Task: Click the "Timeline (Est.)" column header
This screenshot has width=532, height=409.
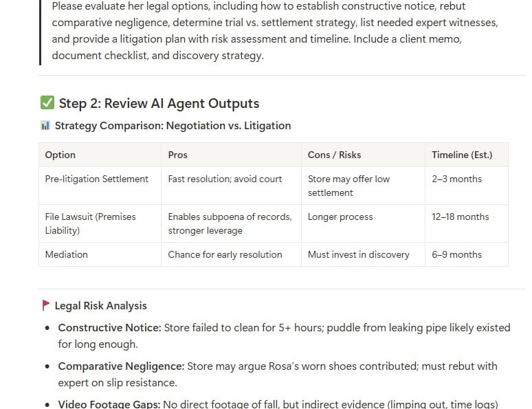Action: (462, 155)
